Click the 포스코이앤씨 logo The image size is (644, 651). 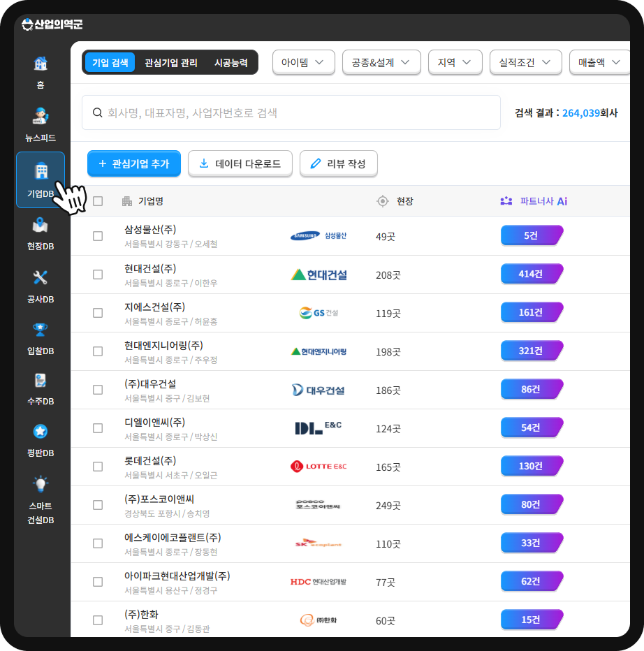point(319,504)
